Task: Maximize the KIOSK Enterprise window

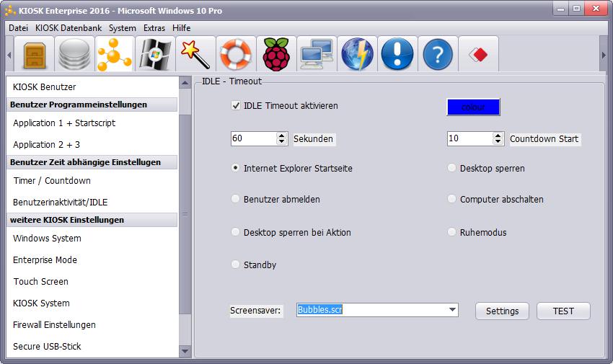Action: [x=577, y=9]
